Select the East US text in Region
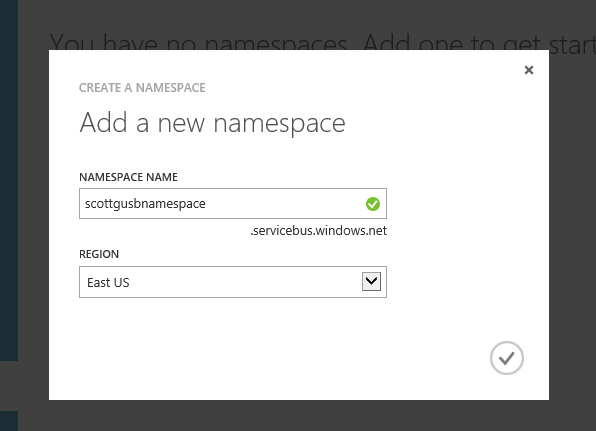 108,283
